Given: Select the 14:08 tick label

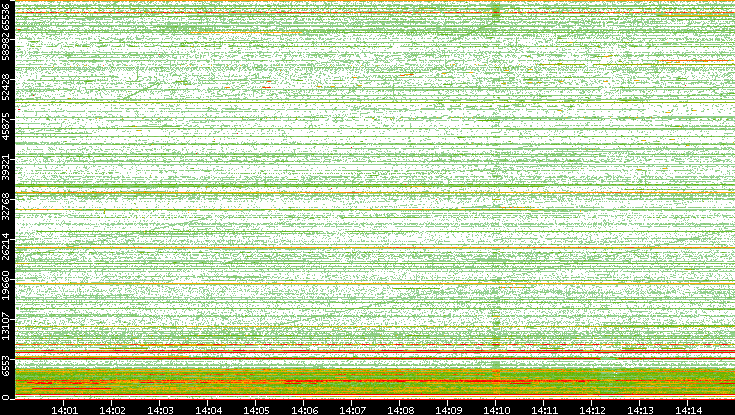Looking at the screenshot, I should click(x=400, y=411).
